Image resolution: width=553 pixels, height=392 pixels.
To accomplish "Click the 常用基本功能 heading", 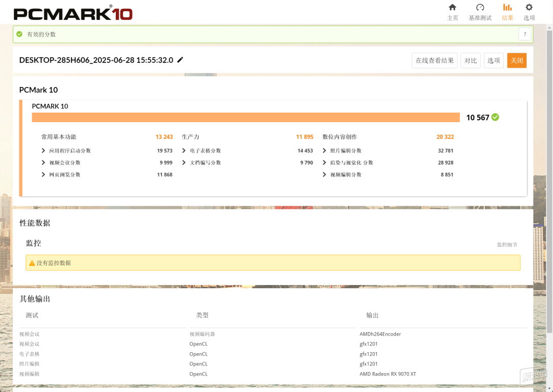I will (x=59, y=137).
